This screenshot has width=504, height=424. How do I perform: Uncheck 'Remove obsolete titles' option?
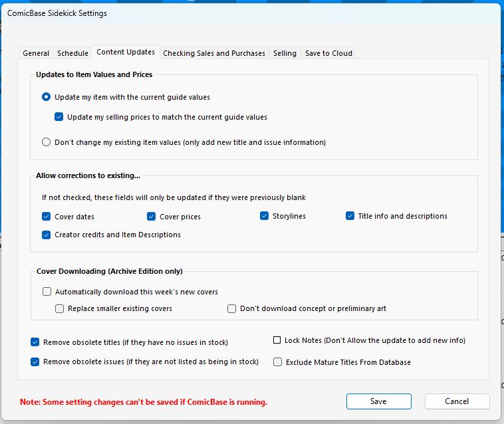click(35, 342)
